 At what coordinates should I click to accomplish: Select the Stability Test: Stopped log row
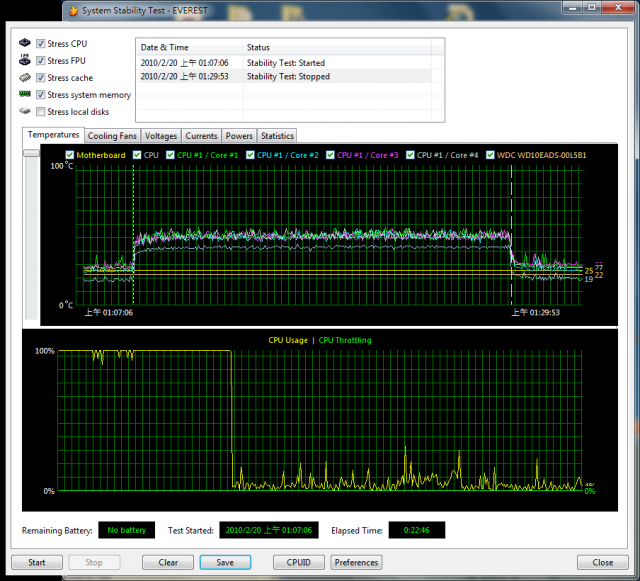[x=284, y=76]
